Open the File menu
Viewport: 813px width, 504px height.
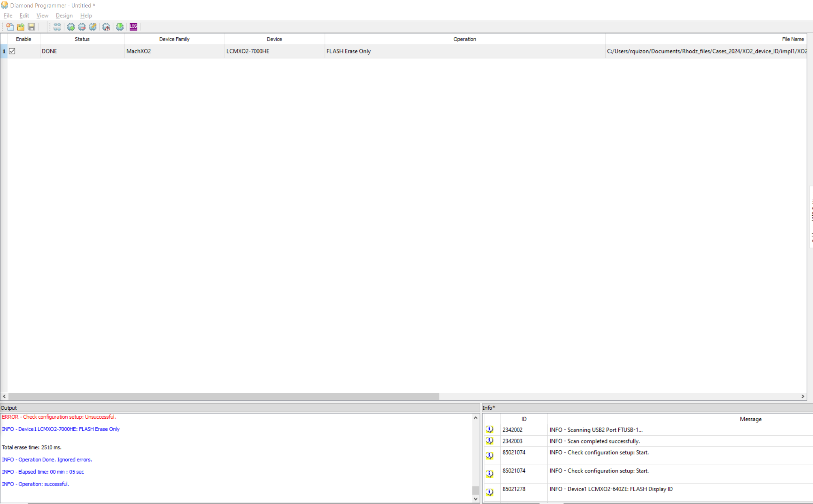coord(8,15)
